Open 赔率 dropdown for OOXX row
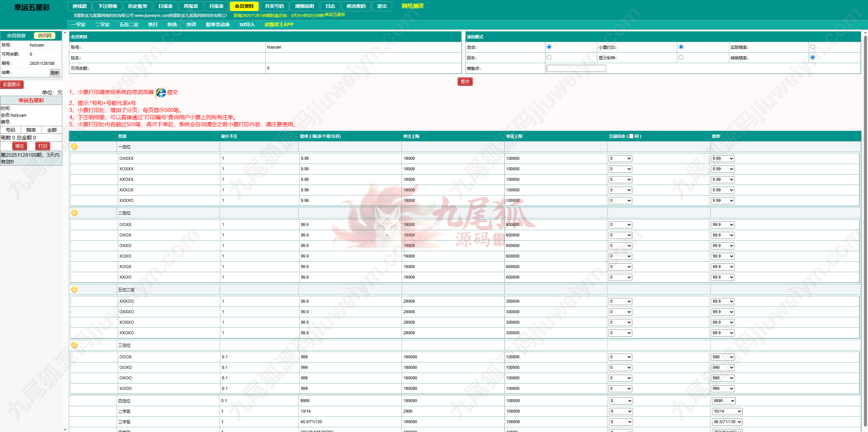Screen dimensions: 868x432 (x=722, y=225)
